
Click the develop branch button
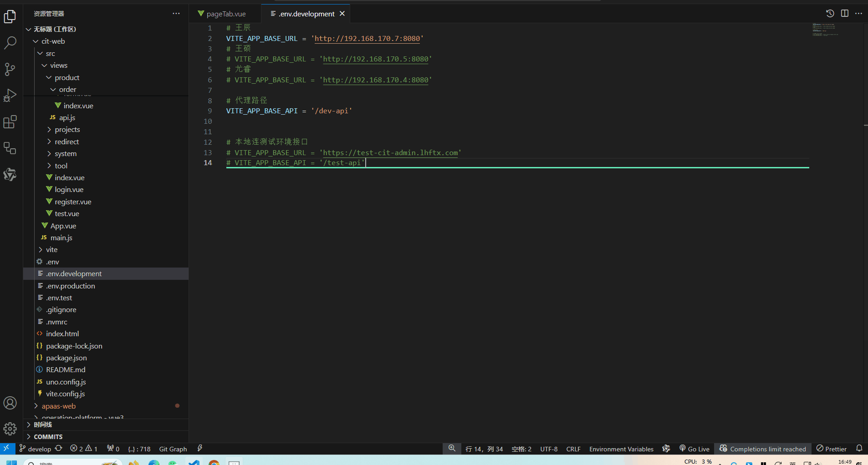pyautogui.click(x=36, y=449)
